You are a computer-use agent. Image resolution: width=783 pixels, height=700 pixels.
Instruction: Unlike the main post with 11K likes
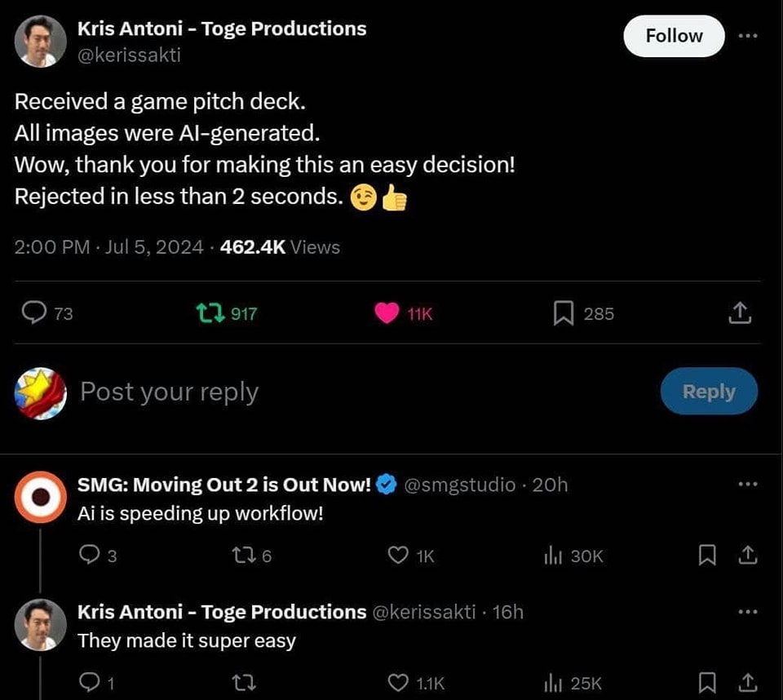[404, 313]
